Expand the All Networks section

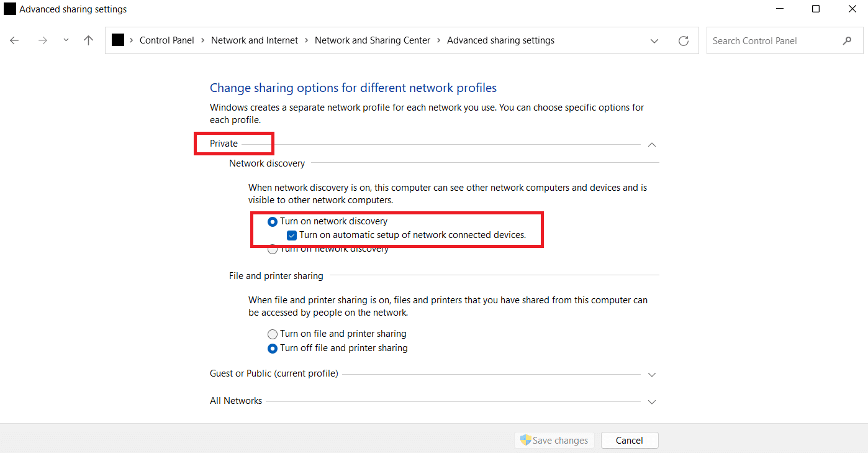pos(651,401)
